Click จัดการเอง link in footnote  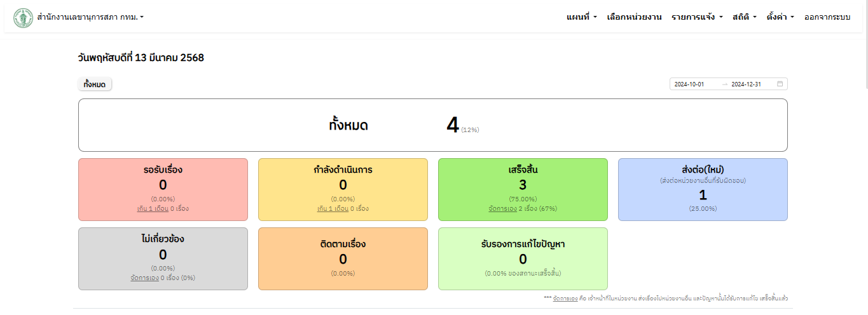click(565, 298)
